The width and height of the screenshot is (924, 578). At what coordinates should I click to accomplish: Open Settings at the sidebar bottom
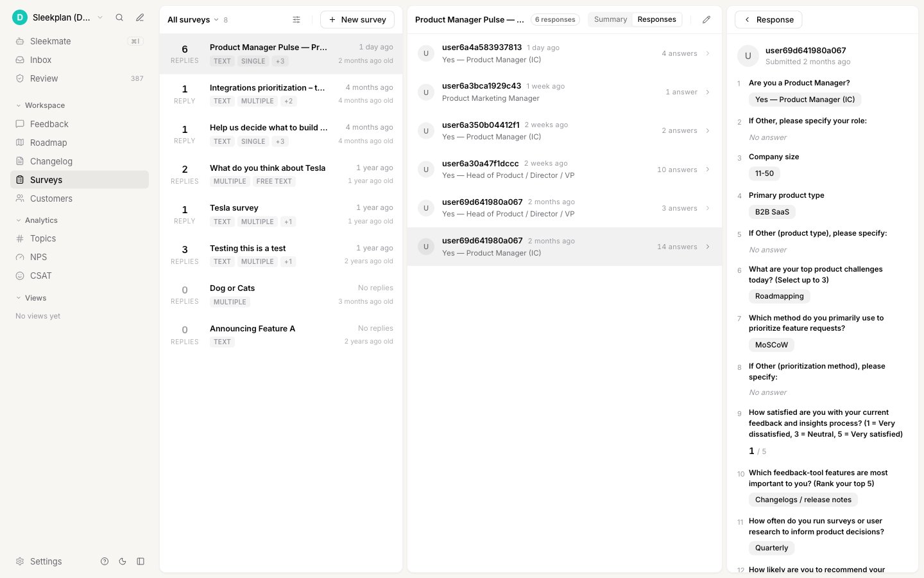(x=38, y=561)
